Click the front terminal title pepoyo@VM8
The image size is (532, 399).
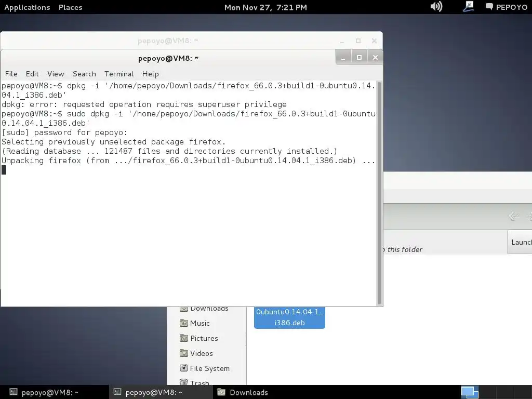coord(168,58)
